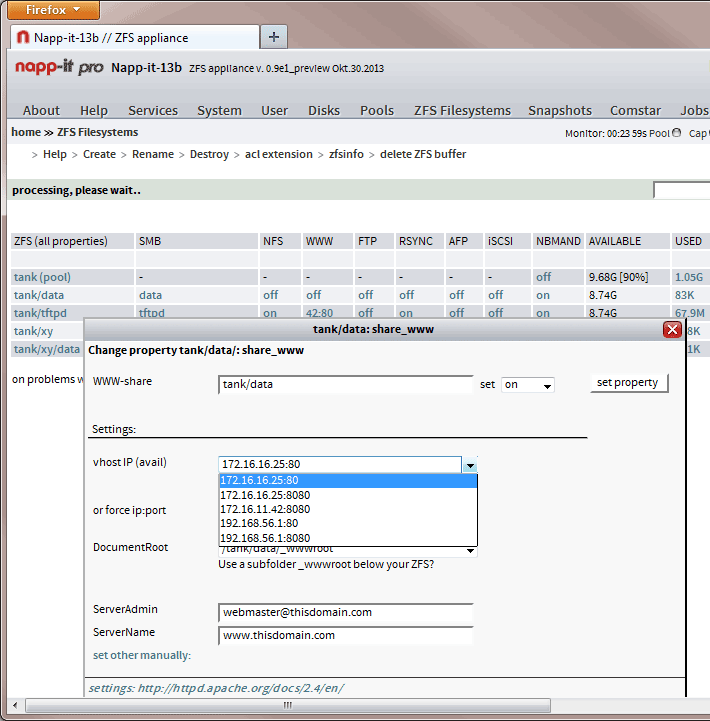Click the WWW-share text field

pos(346,384)
